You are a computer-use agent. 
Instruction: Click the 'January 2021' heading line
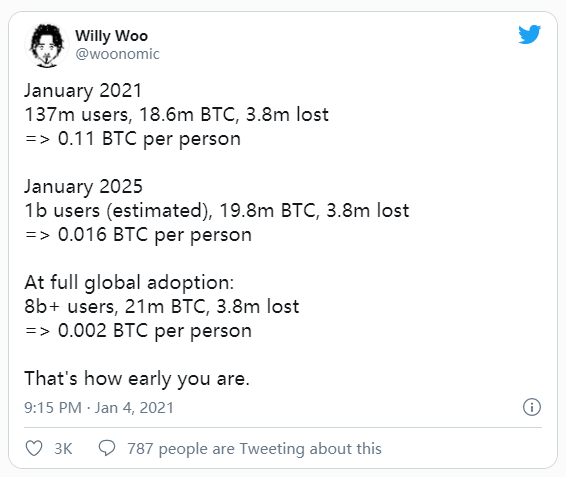[x=83, y=90]
